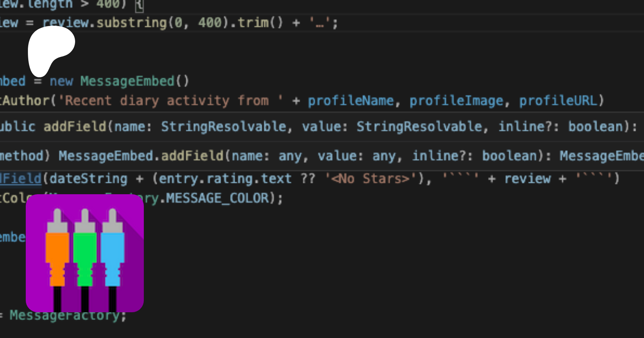Click the underlined Field method link
The width and height of the screenshot is (644, 338).
pyautogui.click(x=21, y=178)
